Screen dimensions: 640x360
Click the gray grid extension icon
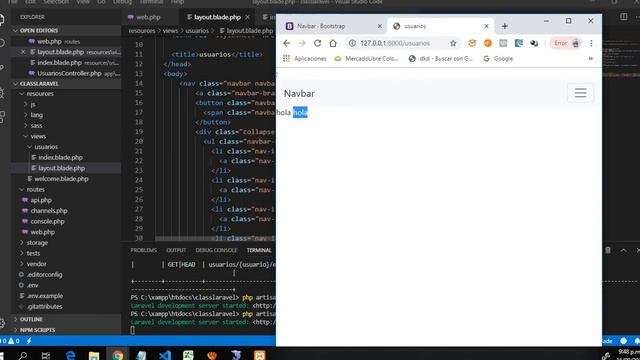coord(503,43)
